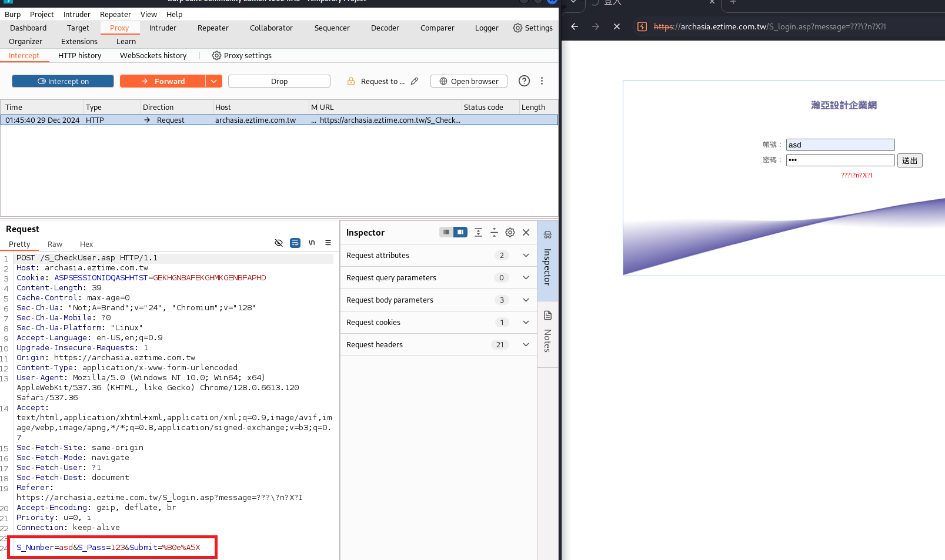This screenshot has height=560, width=945.
Task: Open the View menu
Action: coord(149,14)
